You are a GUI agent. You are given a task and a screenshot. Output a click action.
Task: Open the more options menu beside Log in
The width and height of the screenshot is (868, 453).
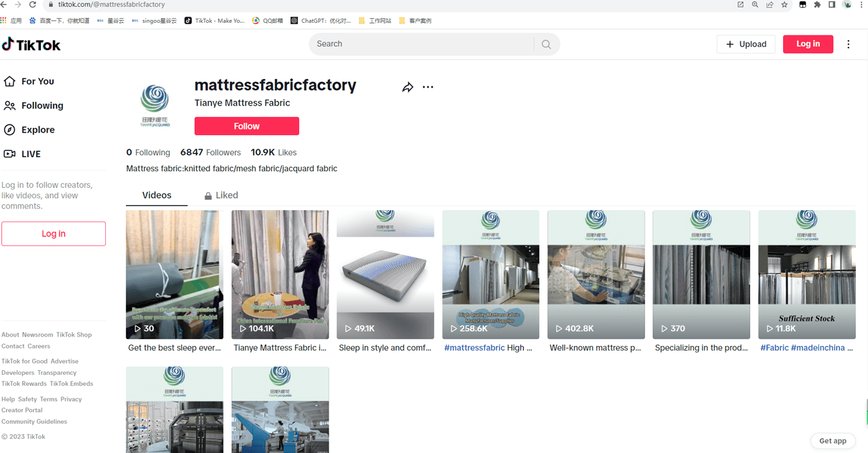849,44
